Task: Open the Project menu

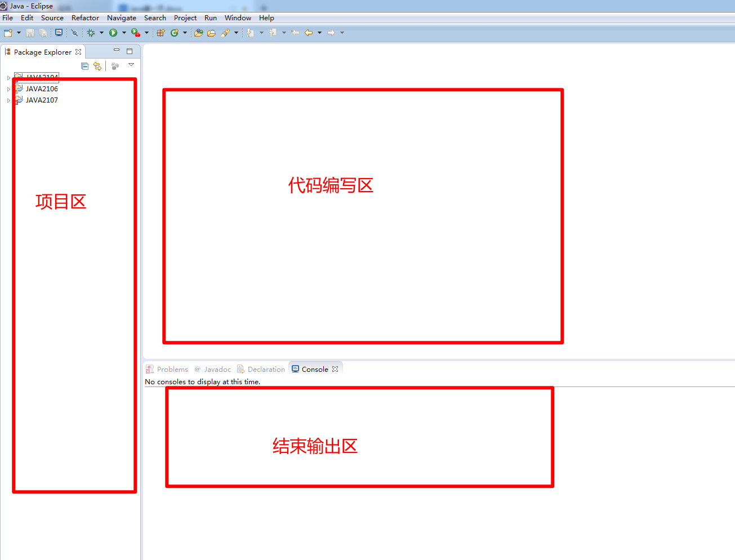Action: [x=185, y=18]
